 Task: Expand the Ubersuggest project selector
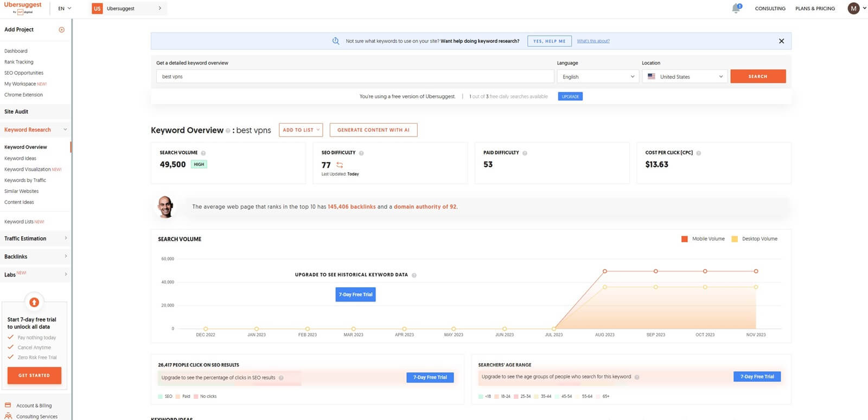point(129,9)
